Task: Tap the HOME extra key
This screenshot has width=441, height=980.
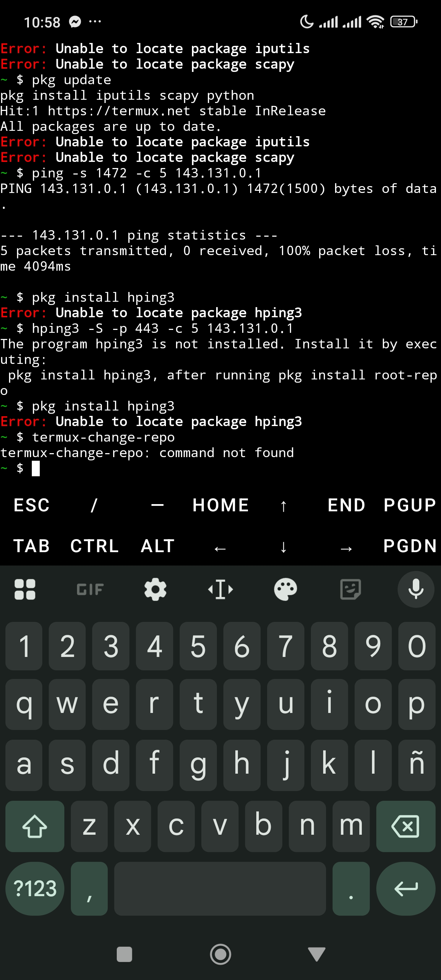Action: pos(220,505)
